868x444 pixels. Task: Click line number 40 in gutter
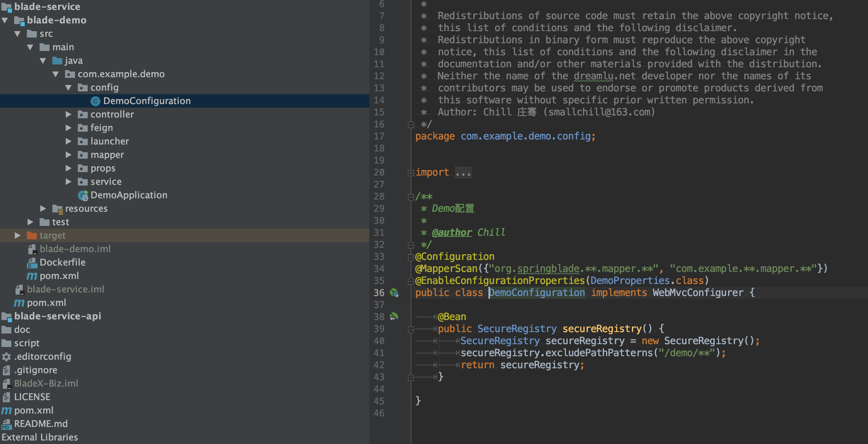(379, 341)
